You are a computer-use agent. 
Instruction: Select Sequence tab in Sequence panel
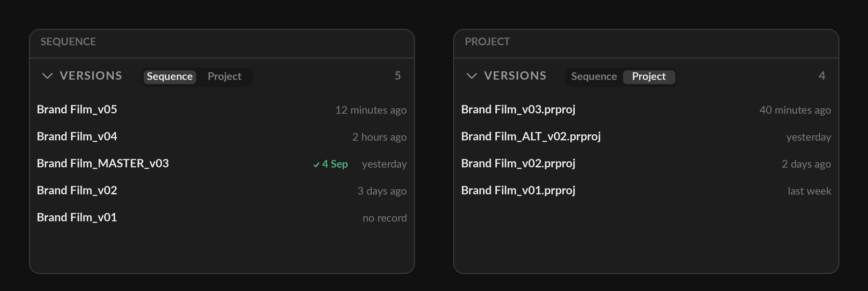click(x=170, y=77)
